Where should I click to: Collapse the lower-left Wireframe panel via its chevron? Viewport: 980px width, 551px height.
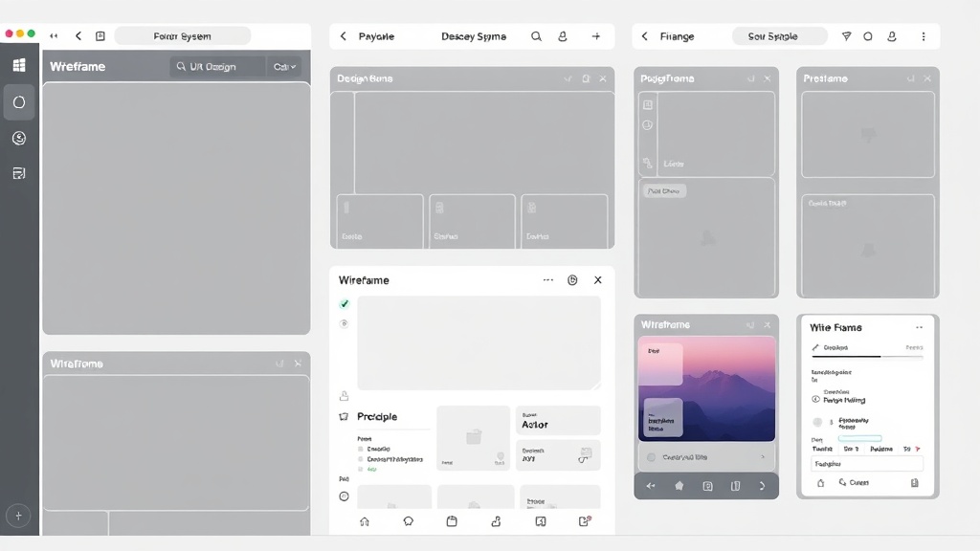point(279,364)
